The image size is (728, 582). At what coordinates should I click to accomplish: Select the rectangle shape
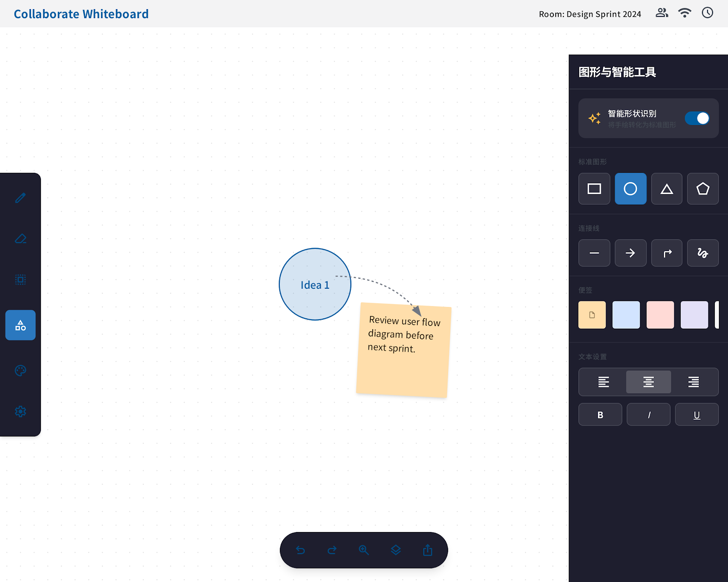[x=594, y=189]
